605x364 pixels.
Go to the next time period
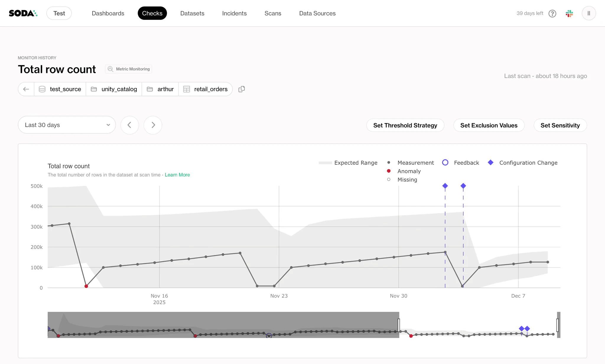[153, 125]
